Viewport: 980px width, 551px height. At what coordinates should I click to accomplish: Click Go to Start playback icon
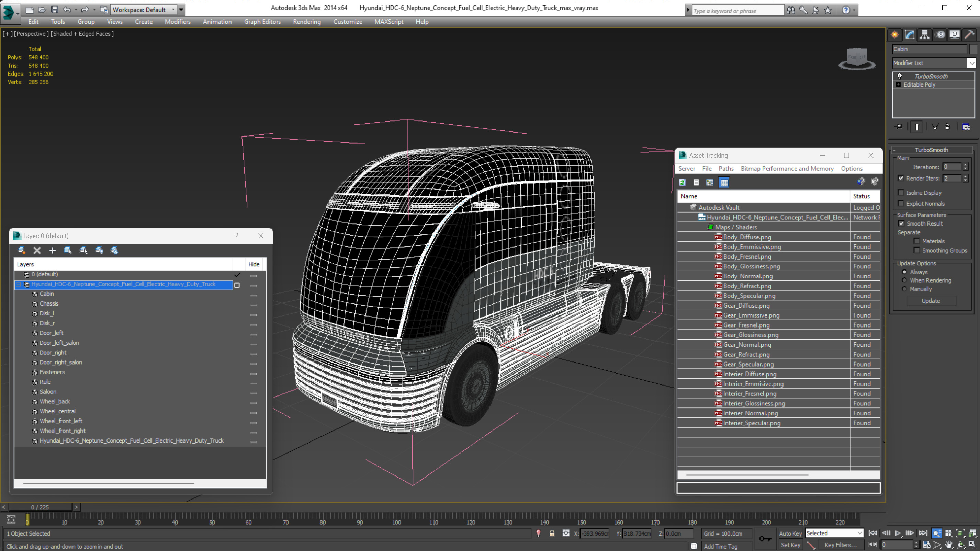pyautogui.click(x=873, y=533)
